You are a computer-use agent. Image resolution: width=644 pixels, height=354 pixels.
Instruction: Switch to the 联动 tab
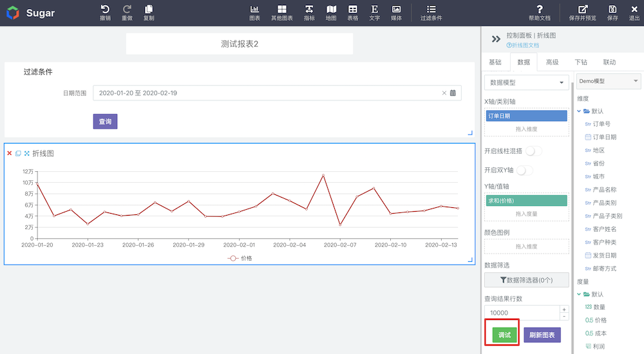click(609, 62)
